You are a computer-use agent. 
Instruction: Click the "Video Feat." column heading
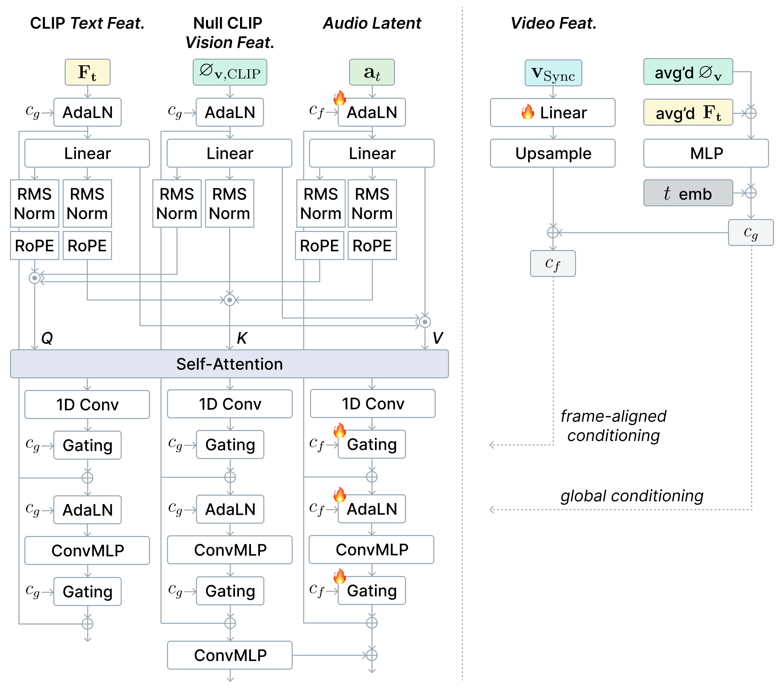point(553,23)
